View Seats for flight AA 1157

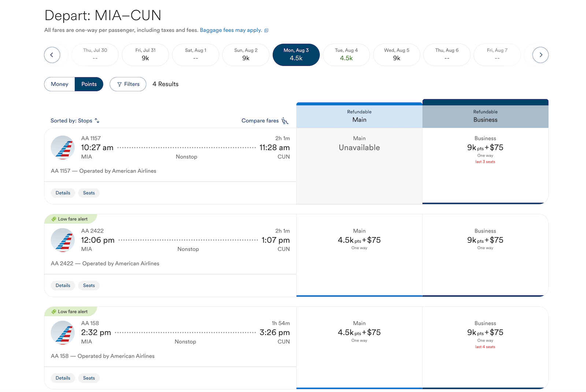[89, 193]
